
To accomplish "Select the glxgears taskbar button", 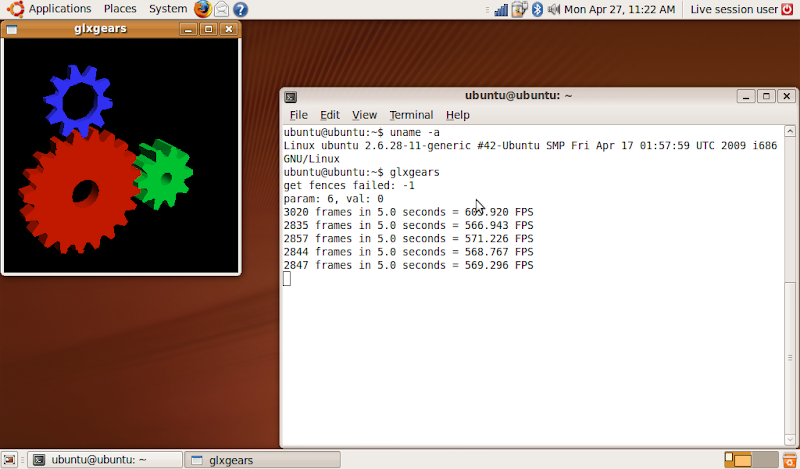I will tap(262, 460).
